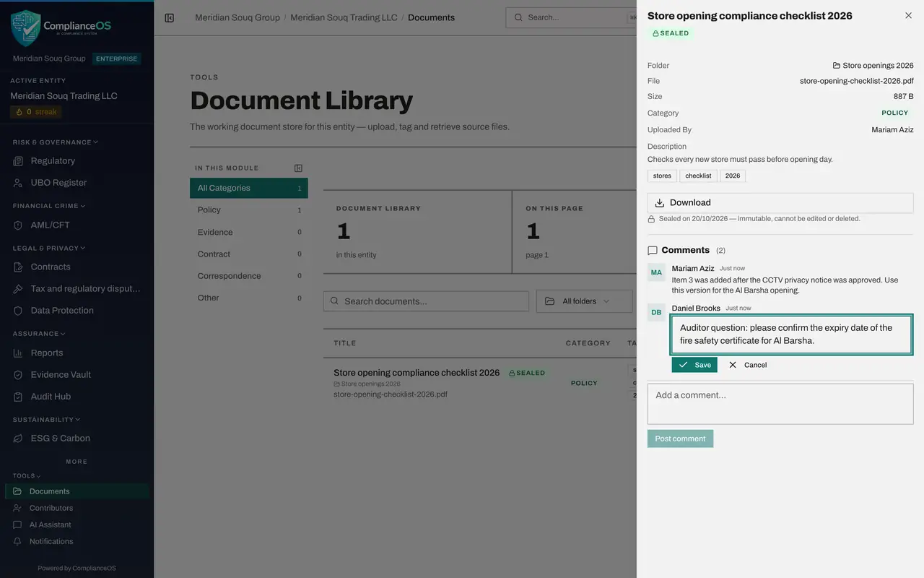Click the CATEGORY column header

click(x=588, y=343)
